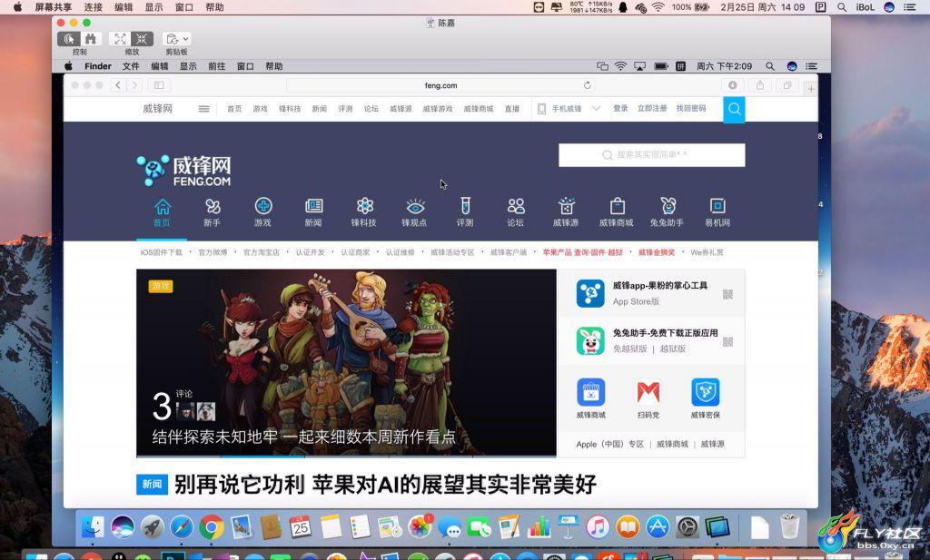This screenshot has width=930, height=560.
Task: Open the 新手 section icon
Action: [x=213, y=212]
